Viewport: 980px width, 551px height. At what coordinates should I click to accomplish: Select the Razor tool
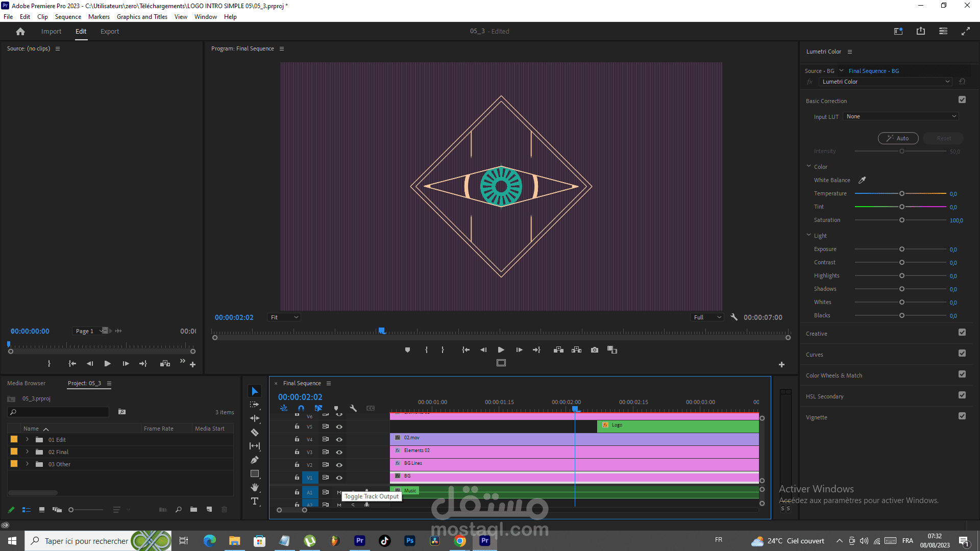click(x=255, y=433)
